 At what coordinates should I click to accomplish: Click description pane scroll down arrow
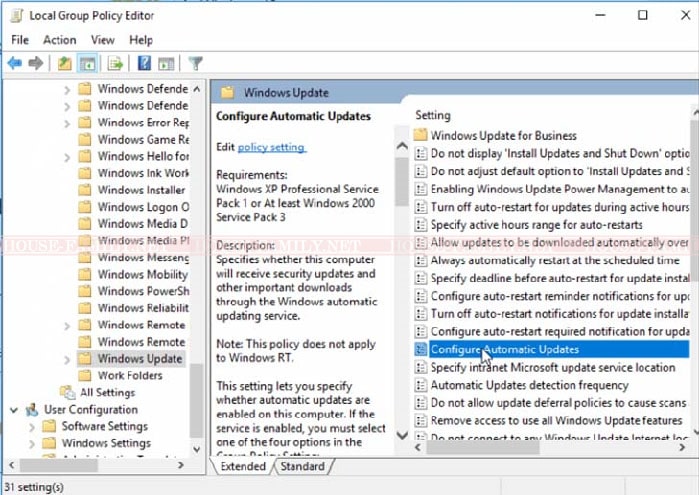coord(402,435)
